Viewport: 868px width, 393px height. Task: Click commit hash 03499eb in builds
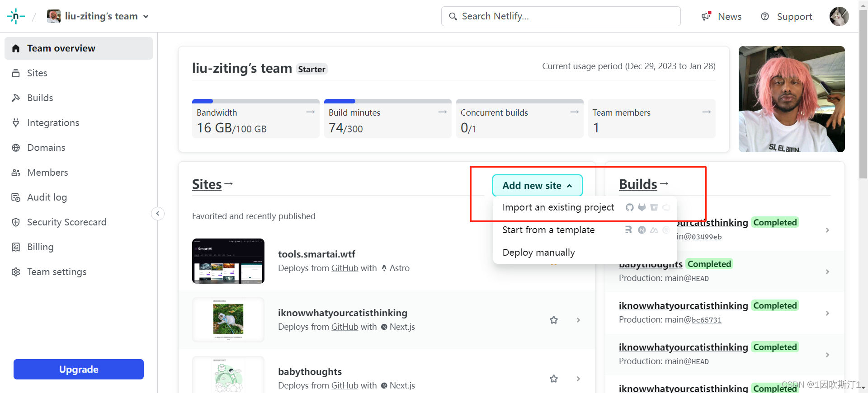[x=707, y=237]
